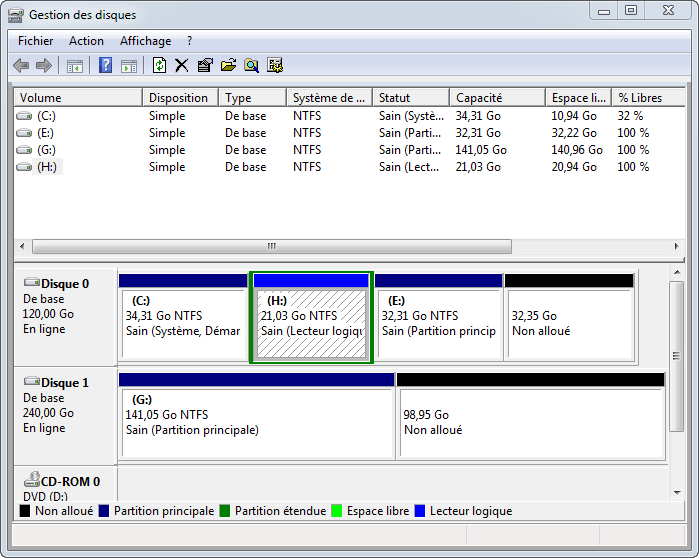The image size is (699, 558).
Task: Click the Gestion des disques title bar icon
Action: 16,16
